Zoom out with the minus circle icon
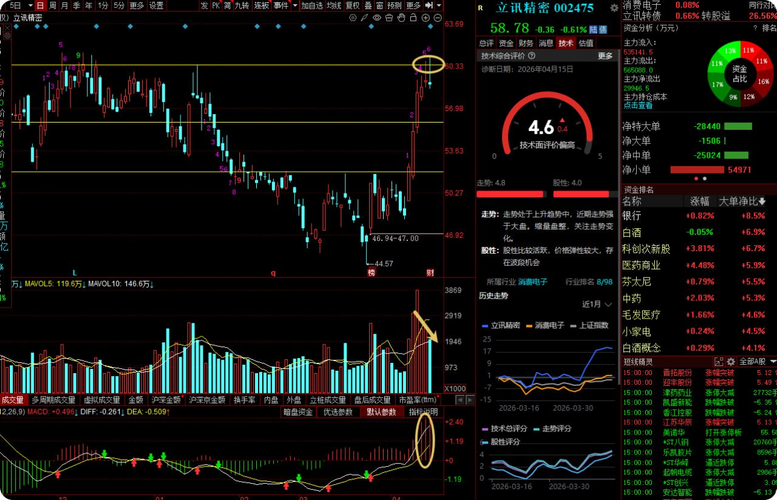Image resolution: width=777 pixels, height=500 pixels. pos(438,18)
